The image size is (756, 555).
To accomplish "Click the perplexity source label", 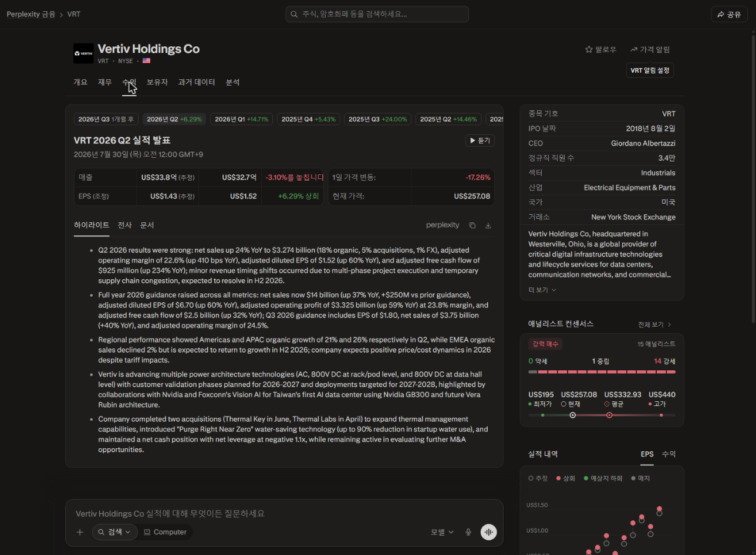I will [443, 225].
